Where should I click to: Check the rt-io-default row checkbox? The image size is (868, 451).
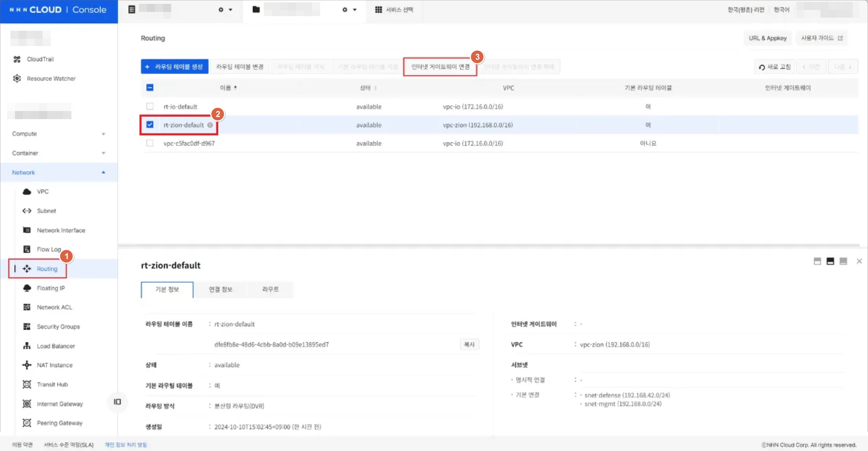(150, 106)
